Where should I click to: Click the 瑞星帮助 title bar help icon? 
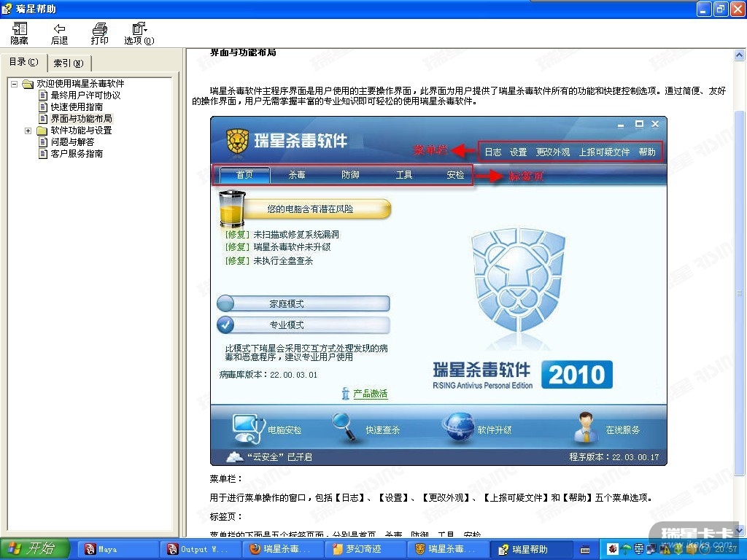click(x=7, y=9)
